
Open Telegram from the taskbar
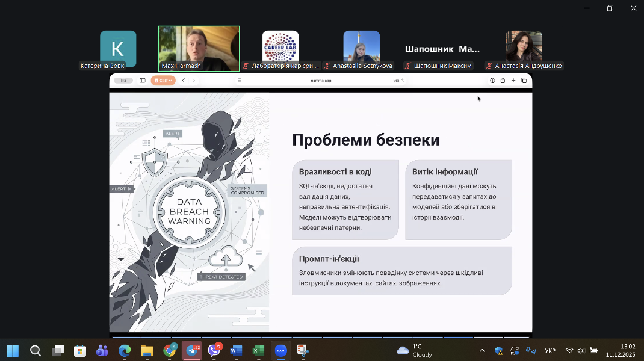coord(192,351)
